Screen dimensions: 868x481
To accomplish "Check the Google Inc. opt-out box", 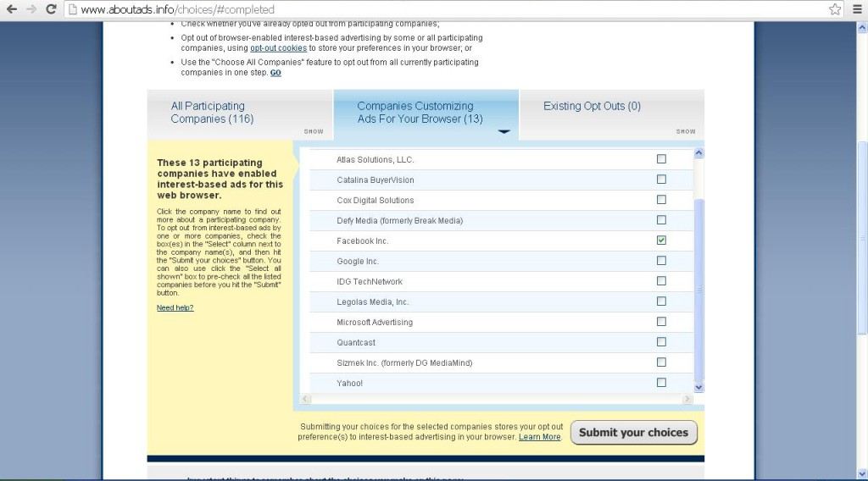I will pos(661,261).
